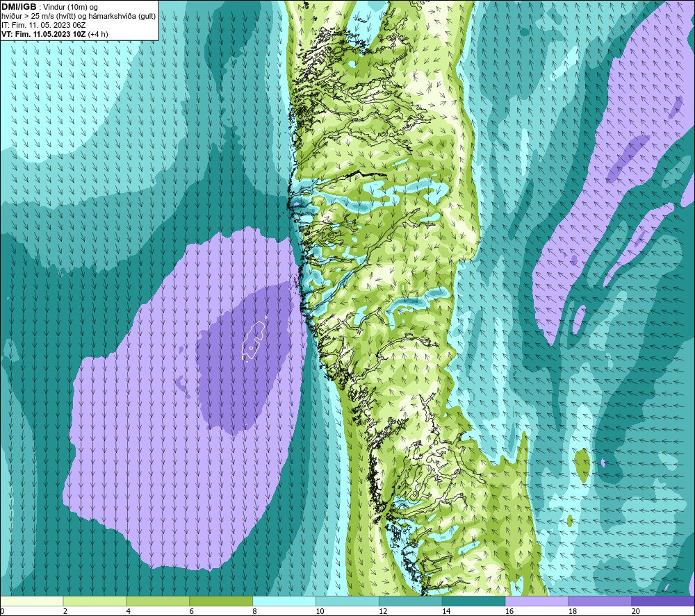
Task: Click the legend scale label '2'
Action: point(65,611)
